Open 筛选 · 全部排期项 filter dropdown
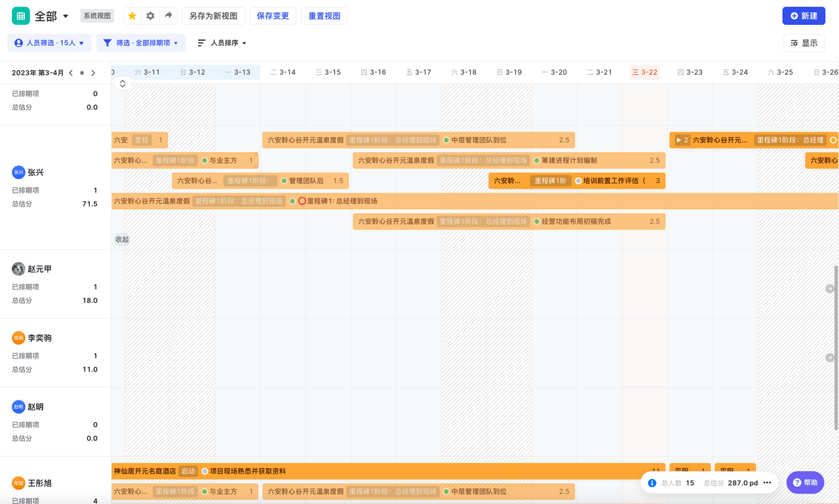The width and height of the screenshot is (839, 504). (141, 43)
